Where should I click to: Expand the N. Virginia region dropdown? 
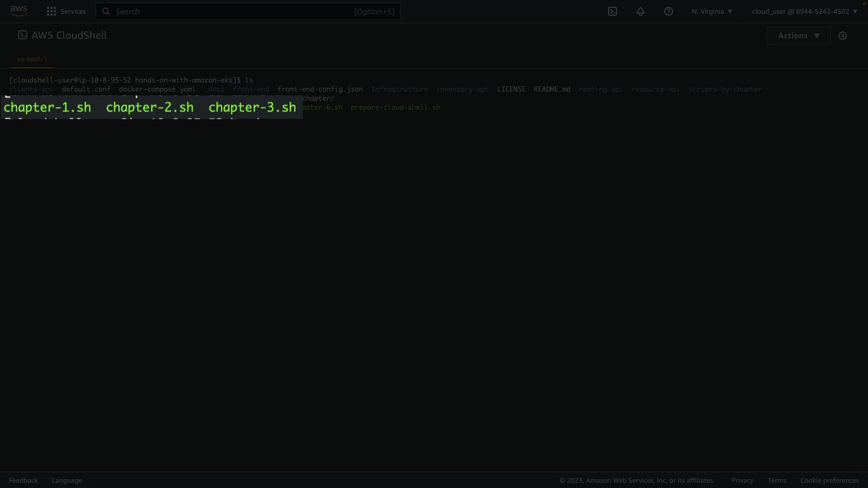(x=712, y=11)
